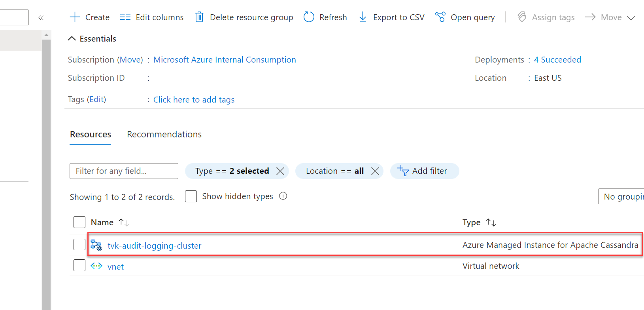644x310 pixels.
Task: Collapse the Essentials section chevron
Action: pos(72,38)
